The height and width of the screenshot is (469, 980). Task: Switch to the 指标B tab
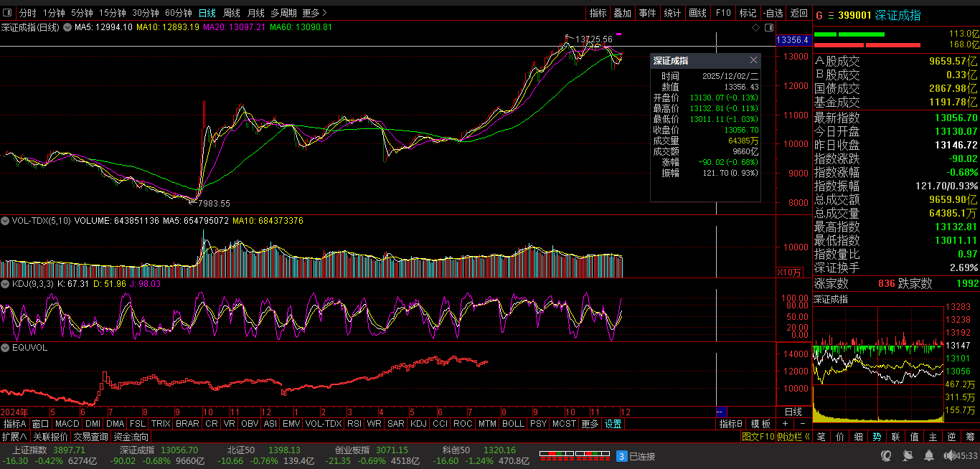[x=732, y=424]
